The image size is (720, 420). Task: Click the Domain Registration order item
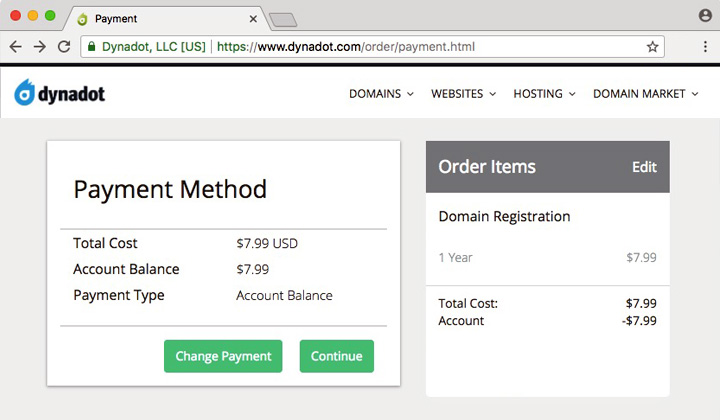click(504, 216)
